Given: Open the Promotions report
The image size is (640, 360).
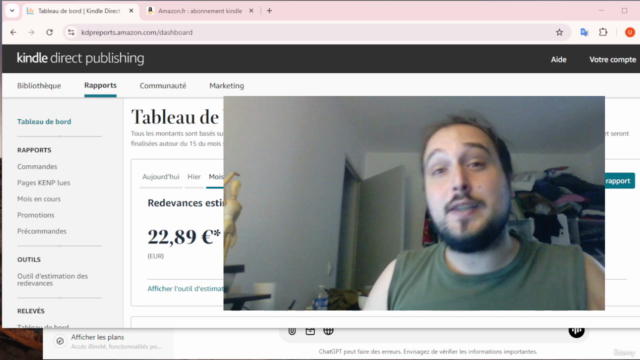Looking at the screenshot, I should (x=36, y=215).
